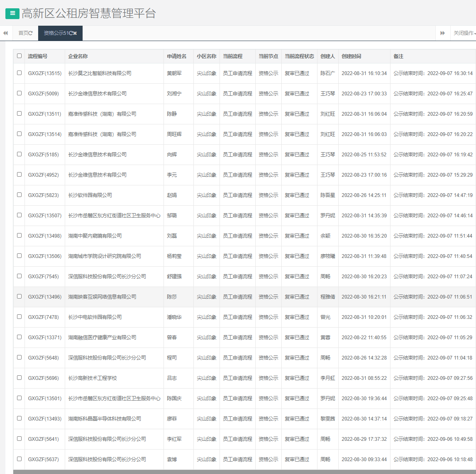Switch to the 首页 tab
Screen dimensions: 476x474
pos(23,33)
